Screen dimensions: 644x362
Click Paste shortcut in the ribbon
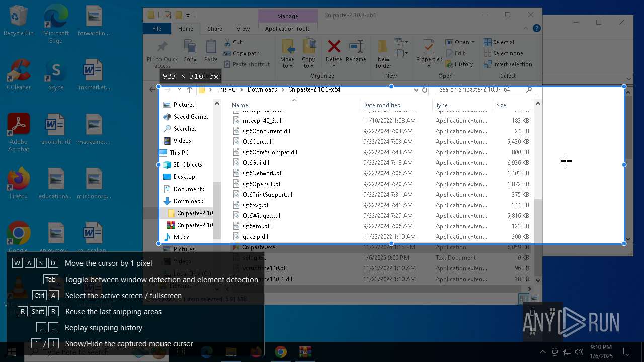pos(247,64)
